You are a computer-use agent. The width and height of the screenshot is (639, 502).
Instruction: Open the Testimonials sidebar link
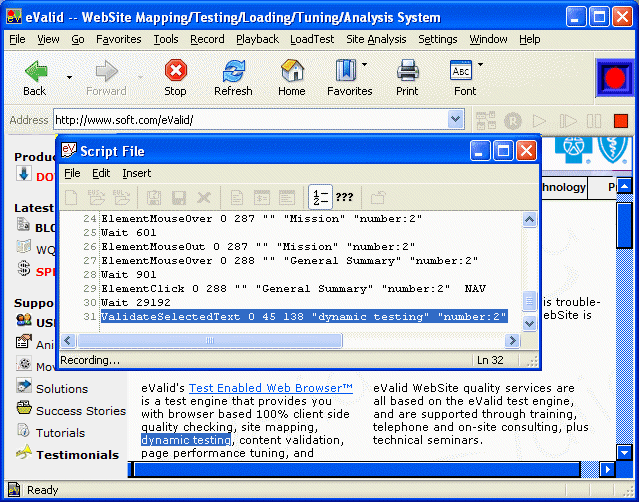click(x=77, y=455)
